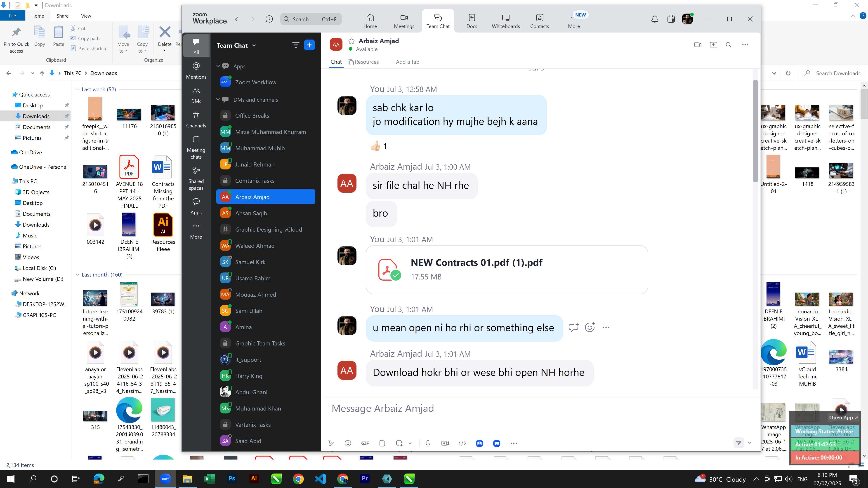Open the Docs tab
This screenshot has width=868, height=488.
click(472, 21)
